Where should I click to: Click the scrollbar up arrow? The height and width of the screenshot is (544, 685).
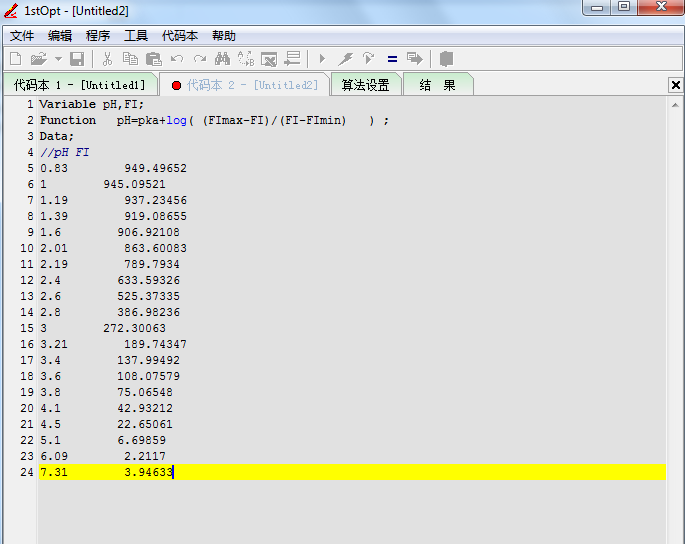[675, 105]
